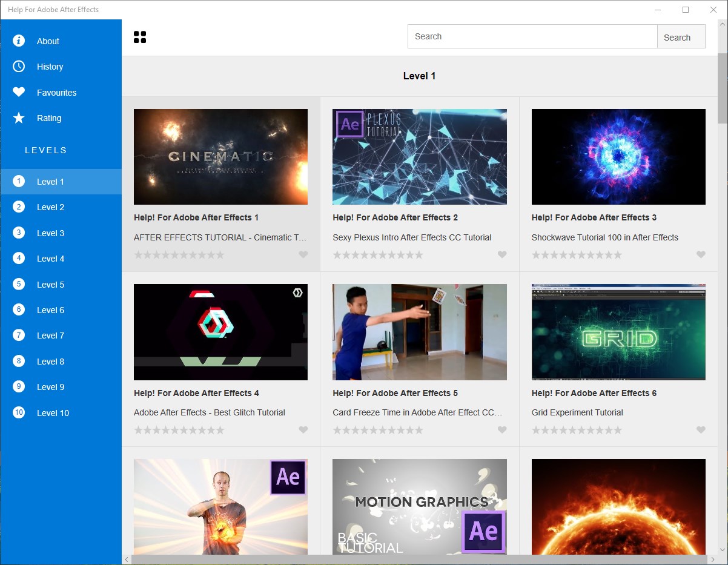Rate the Grid Experiment Tutorial stars

click(577, 430)
